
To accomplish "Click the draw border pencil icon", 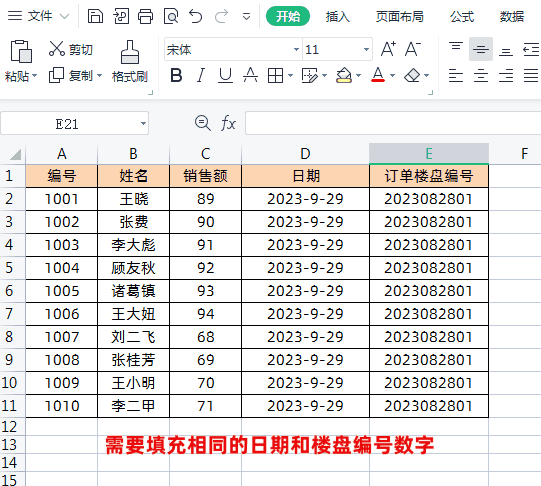I will click(309, 75).
